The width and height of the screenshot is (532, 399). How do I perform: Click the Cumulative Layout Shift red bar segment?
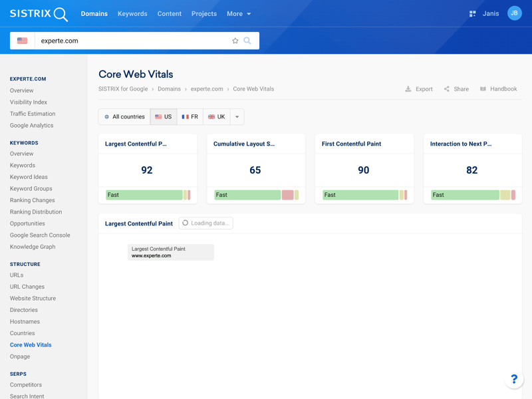pyautogui.click(x=287, y=195)
